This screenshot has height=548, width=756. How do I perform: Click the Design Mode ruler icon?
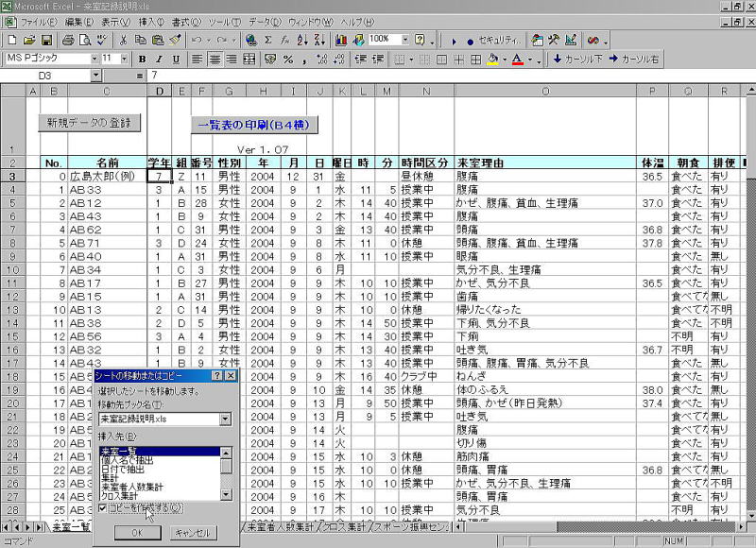point(571,40)
